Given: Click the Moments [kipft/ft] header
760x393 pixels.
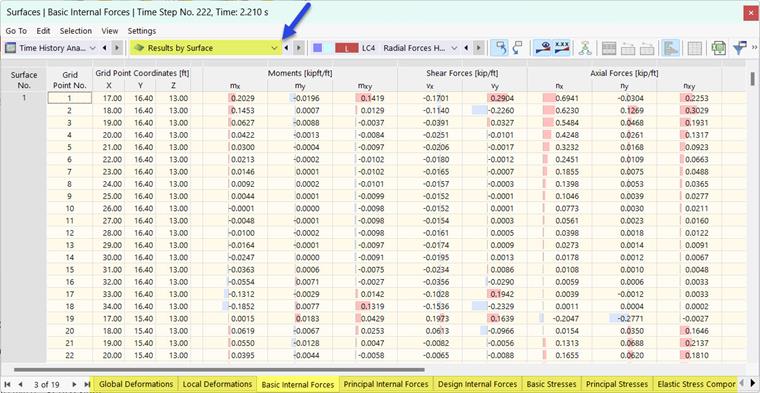Looking at the screenshot, I should pos(300,73).
